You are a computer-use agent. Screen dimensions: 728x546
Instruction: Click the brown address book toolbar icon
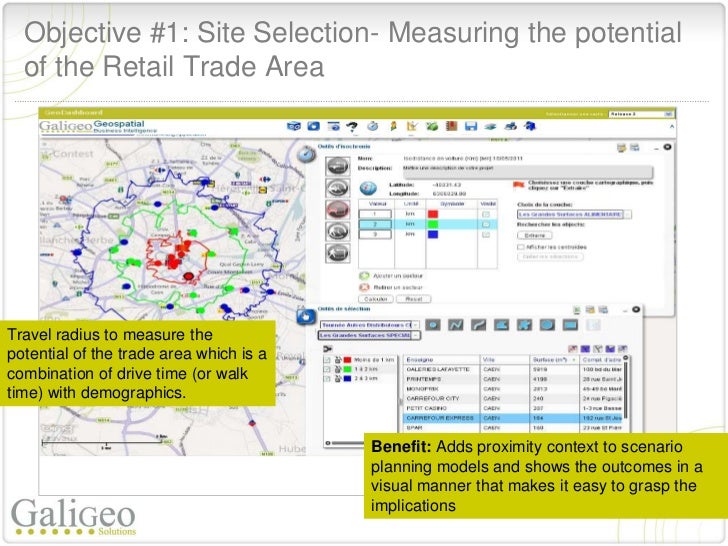[451, 126]
